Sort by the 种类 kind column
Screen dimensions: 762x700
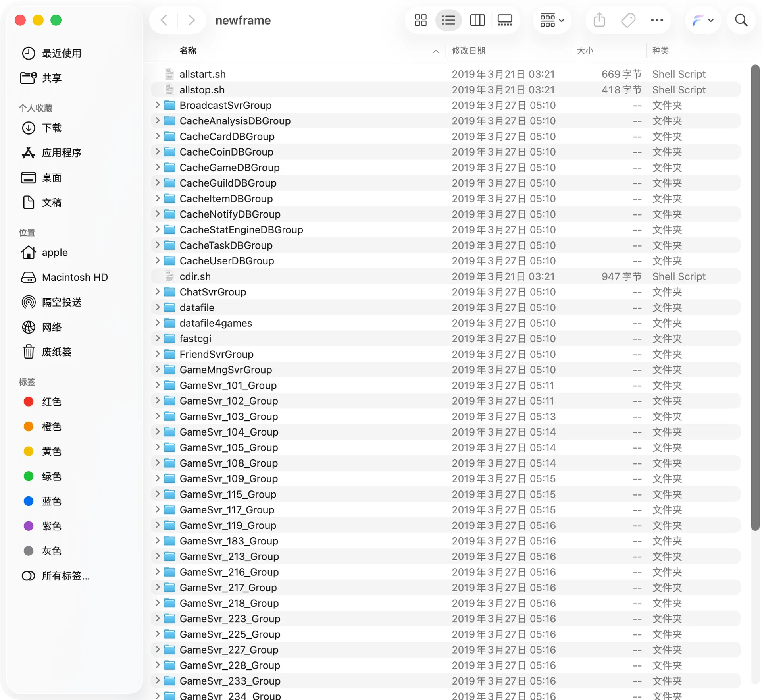pos(661,51)
